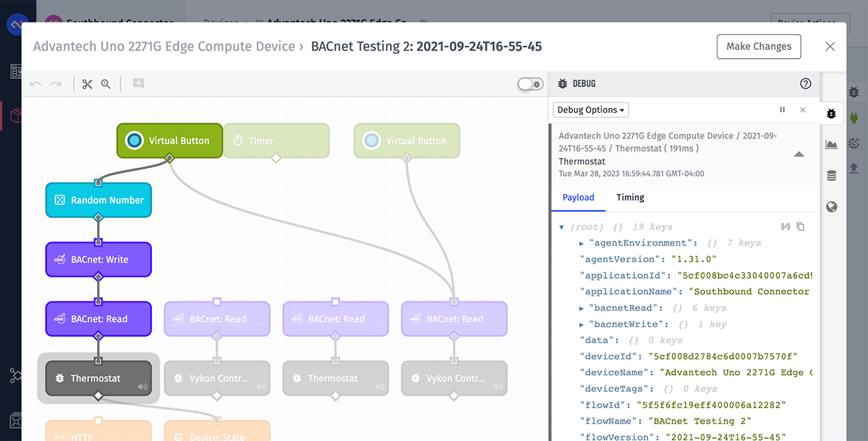Click the undo arrow in the workflow toolbar
The width and height of the screenshot is (868, 441).
coord(35,84)
